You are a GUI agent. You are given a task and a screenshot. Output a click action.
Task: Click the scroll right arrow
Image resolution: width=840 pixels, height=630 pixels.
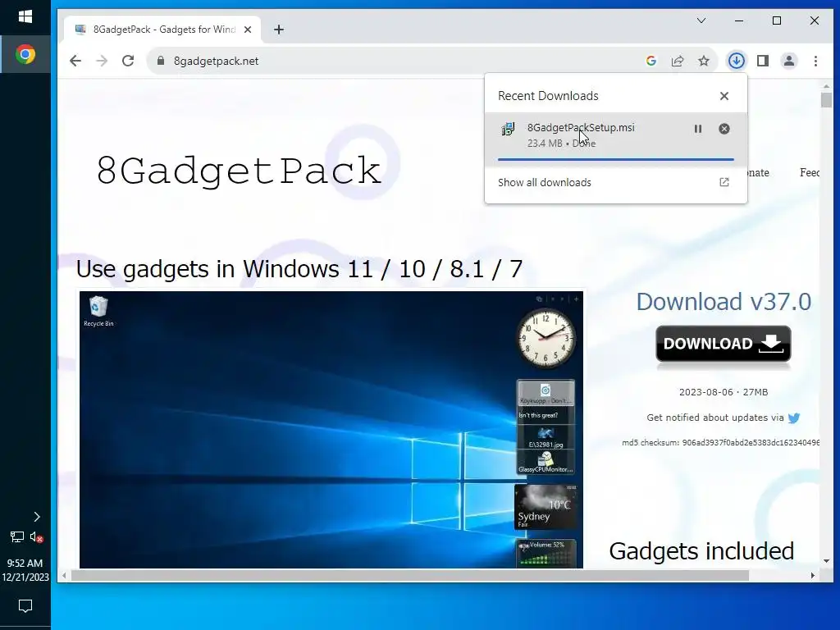(813, 575)
